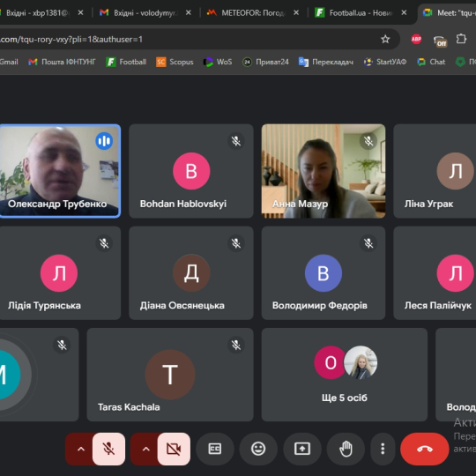Open the Приват24 bookmark
This screenshot has width=476, height=476.
point(265,62)
